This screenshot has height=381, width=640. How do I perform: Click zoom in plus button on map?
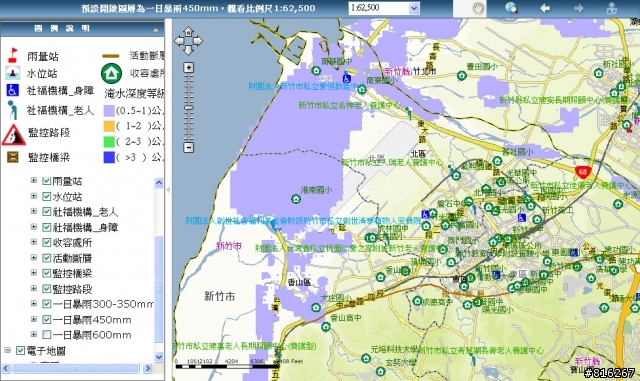189,67
